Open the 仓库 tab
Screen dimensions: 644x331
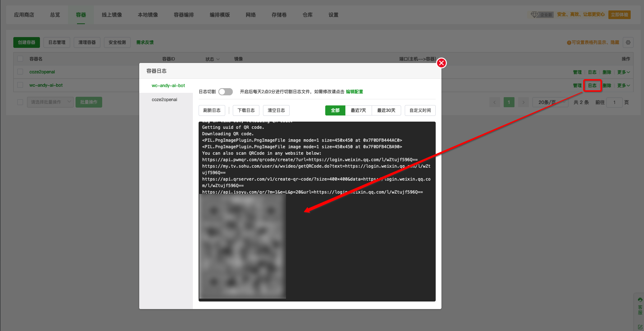click(308, 15)
